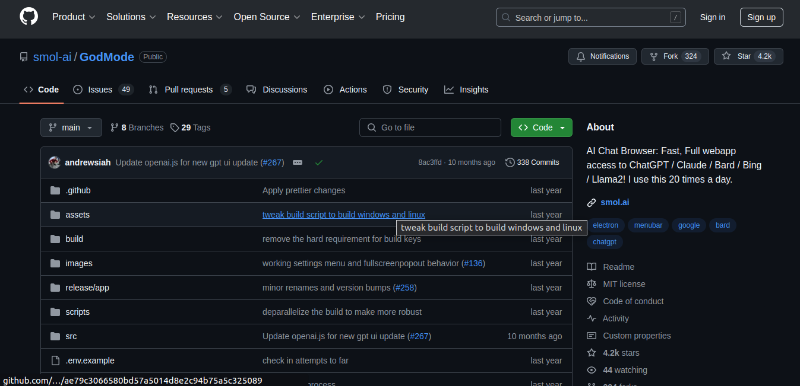Open the smol.ai website link

click(615, 202)
